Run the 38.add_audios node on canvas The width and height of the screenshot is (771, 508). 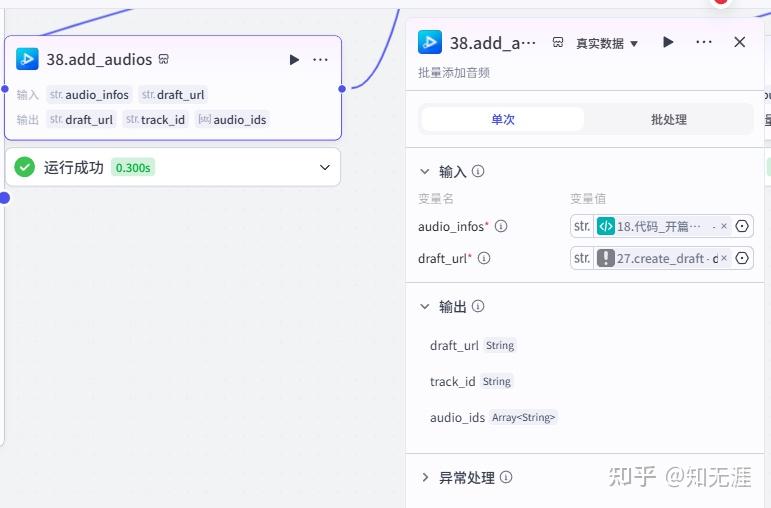[294, 60]
